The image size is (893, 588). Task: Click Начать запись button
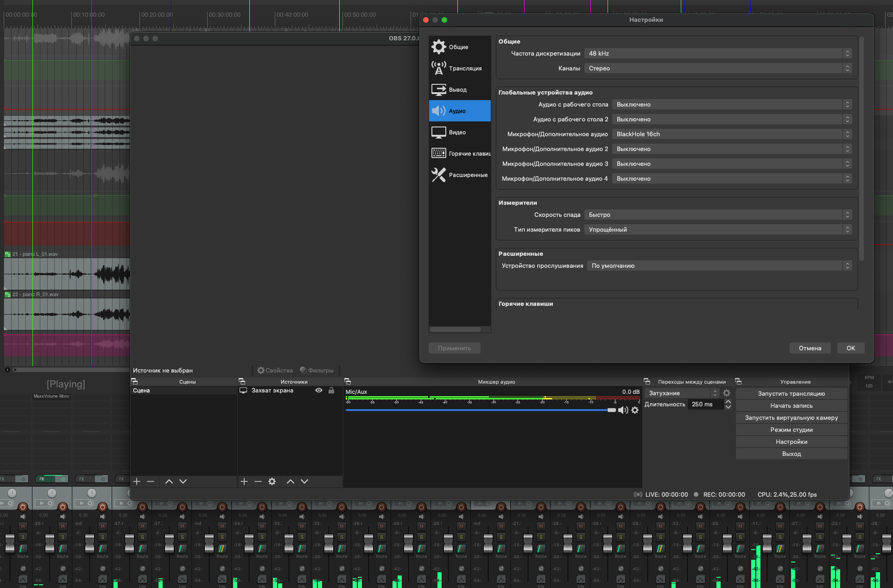click(792, 405)
